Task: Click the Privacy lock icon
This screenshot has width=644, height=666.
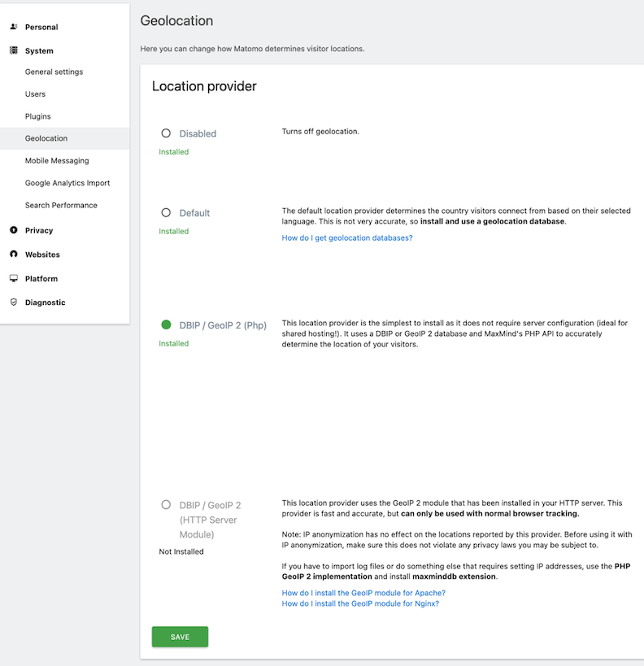Action: click(x=13, y=230)
